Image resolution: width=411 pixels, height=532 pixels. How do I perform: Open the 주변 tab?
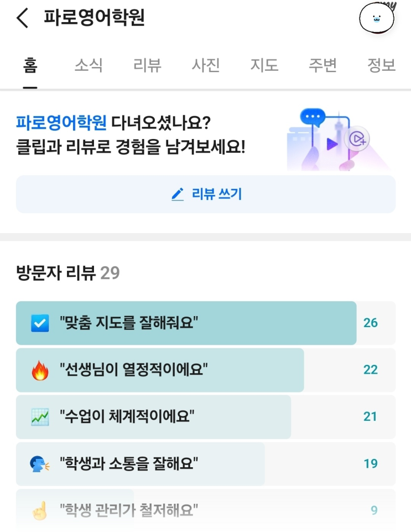[x=322, y=65]
